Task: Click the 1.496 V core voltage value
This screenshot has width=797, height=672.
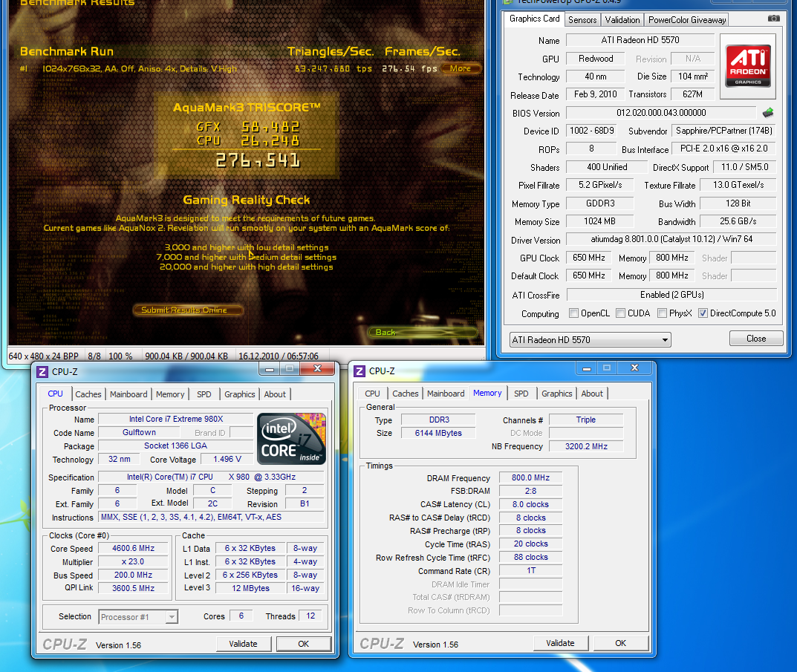Action: tap(227, 459)
